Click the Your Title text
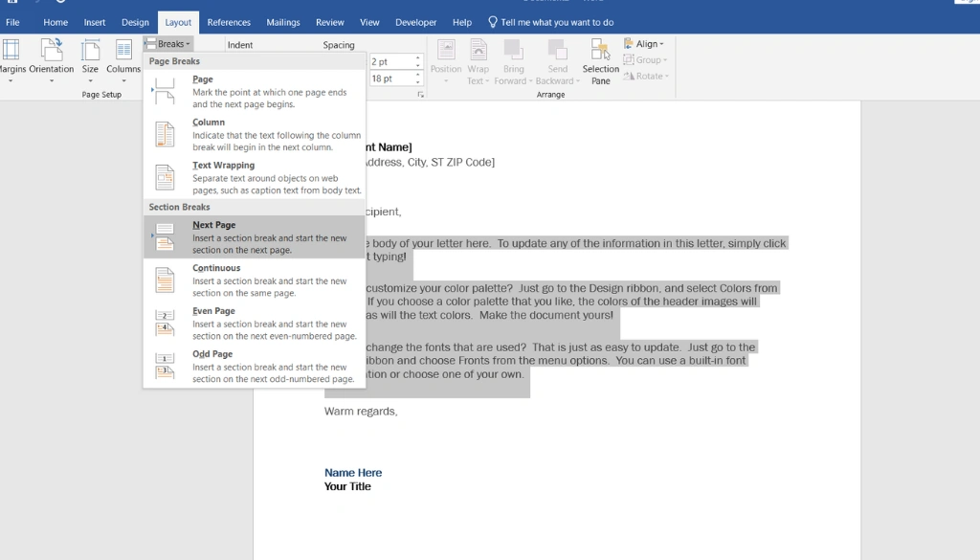This screenshot has width=980, height=560. 347,486
